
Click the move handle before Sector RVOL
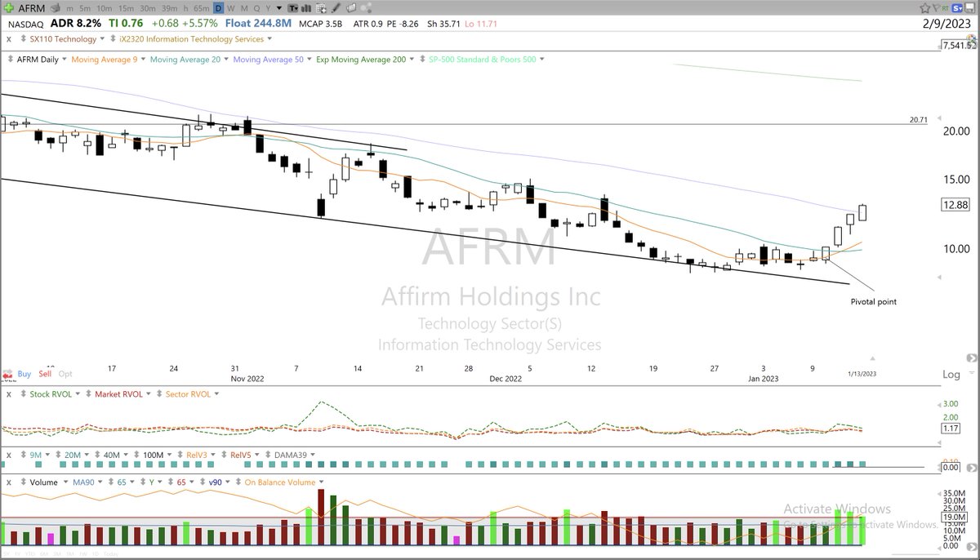pos(158,393)
